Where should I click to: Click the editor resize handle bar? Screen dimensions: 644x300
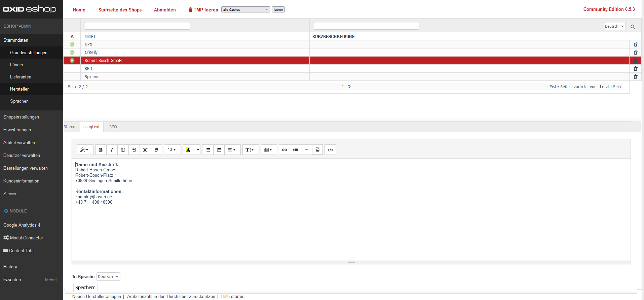tap(351, 262)
